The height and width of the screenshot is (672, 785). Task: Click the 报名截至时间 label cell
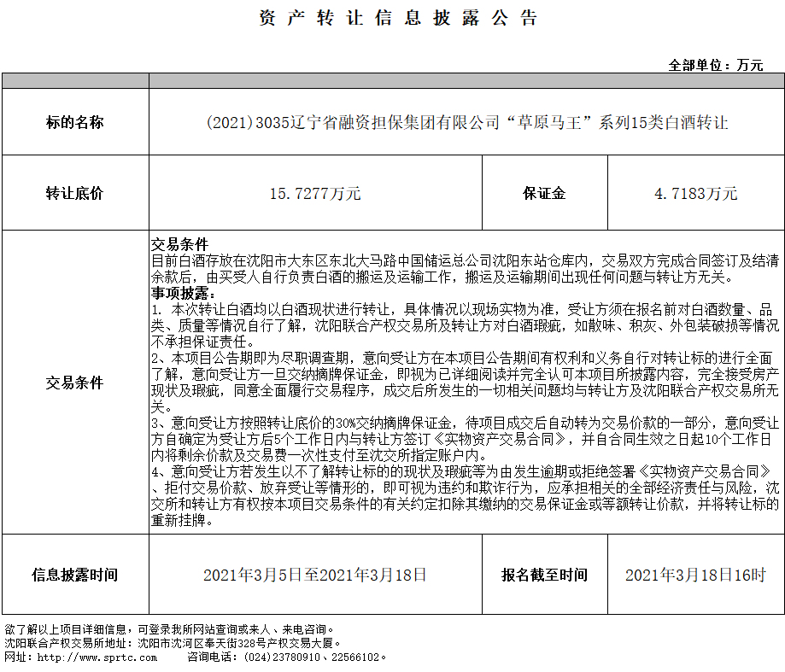pos(544,575)
